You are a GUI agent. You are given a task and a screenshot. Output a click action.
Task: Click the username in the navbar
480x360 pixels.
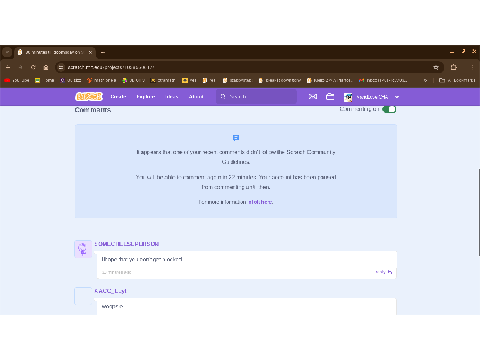click(372, 97)
